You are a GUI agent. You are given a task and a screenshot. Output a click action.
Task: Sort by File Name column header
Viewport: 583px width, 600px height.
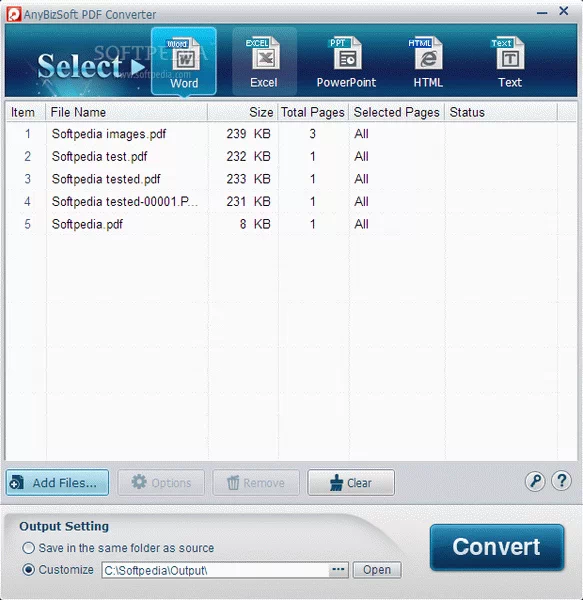pyautogui.click(x=126, y=112)
